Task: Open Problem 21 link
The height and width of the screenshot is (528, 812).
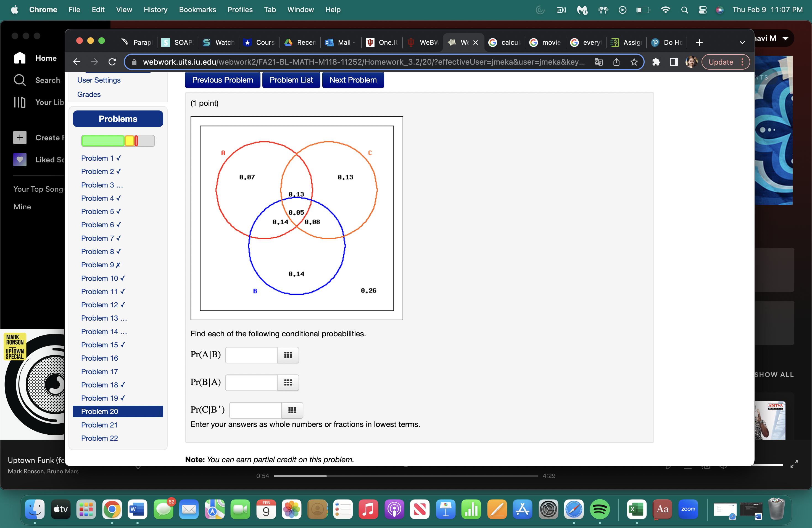Action: click(99, 425)
